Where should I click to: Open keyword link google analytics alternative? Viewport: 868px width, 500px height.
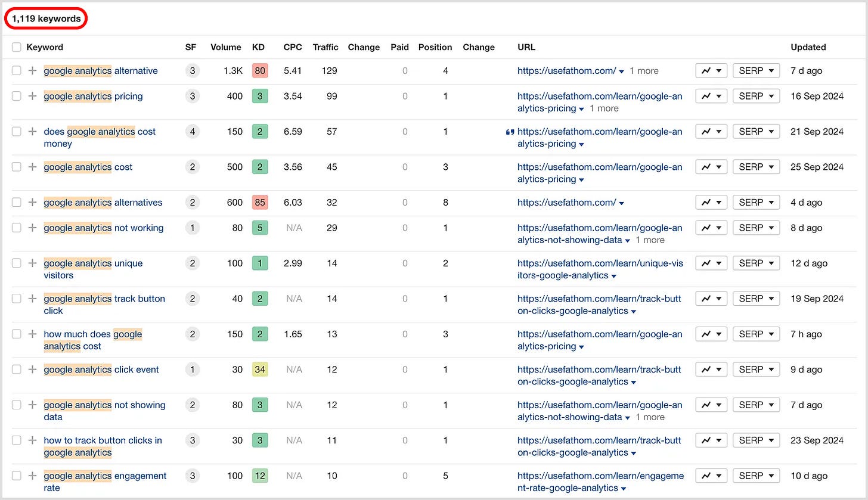tap(101, 71)
